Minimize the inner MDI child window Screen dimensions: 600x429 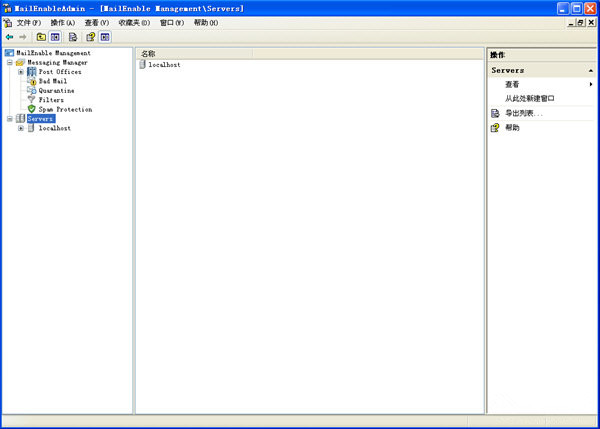[x=571, y=23]
